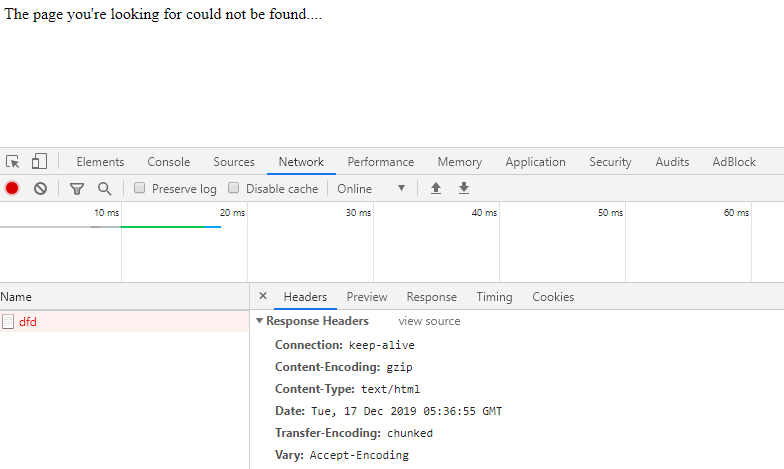This screenshot has height=469, width=784.
Task: Open network search magnifier icon
Action: [104, 188]
